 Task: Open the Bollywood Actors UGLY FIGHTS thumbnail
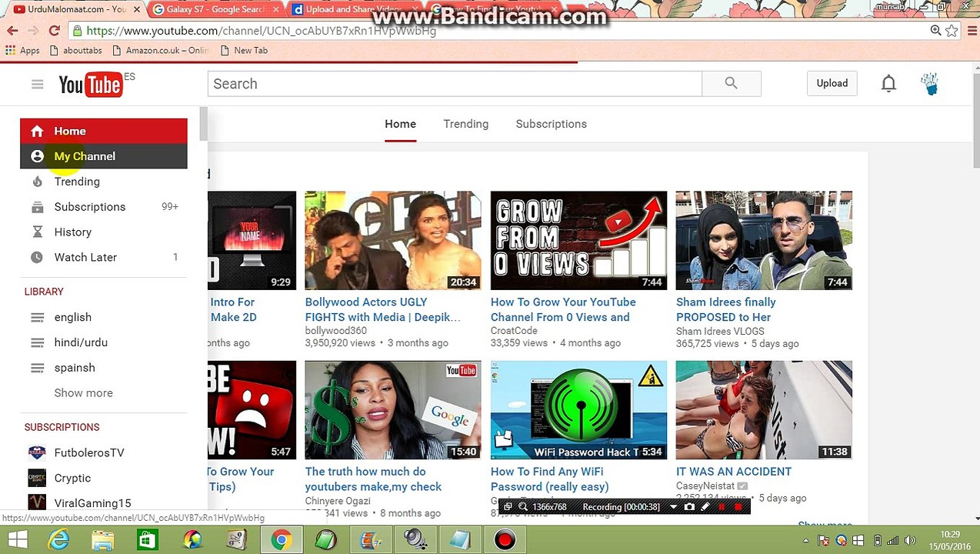pos(393,241)
